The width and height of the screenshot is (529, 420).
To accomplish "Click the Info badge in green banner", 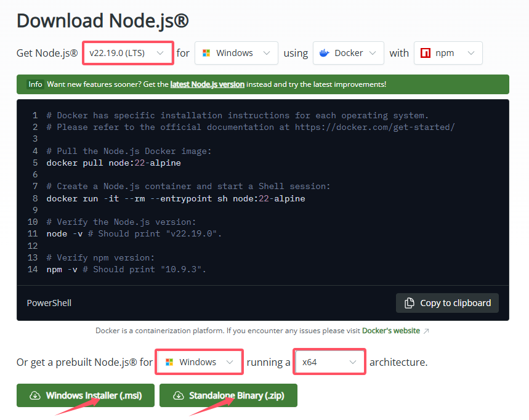I will coord(35,84).
